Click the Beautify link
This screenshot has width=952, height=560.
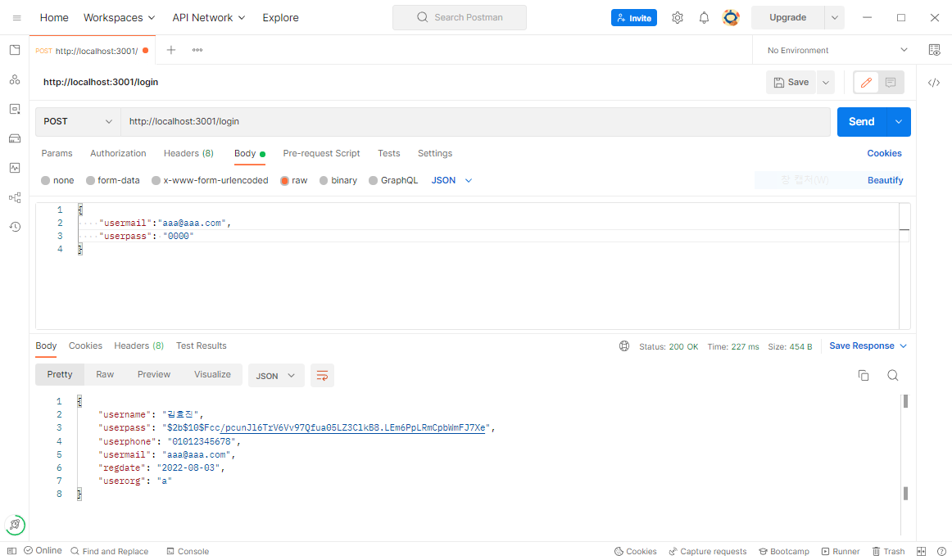coord(885,180)
